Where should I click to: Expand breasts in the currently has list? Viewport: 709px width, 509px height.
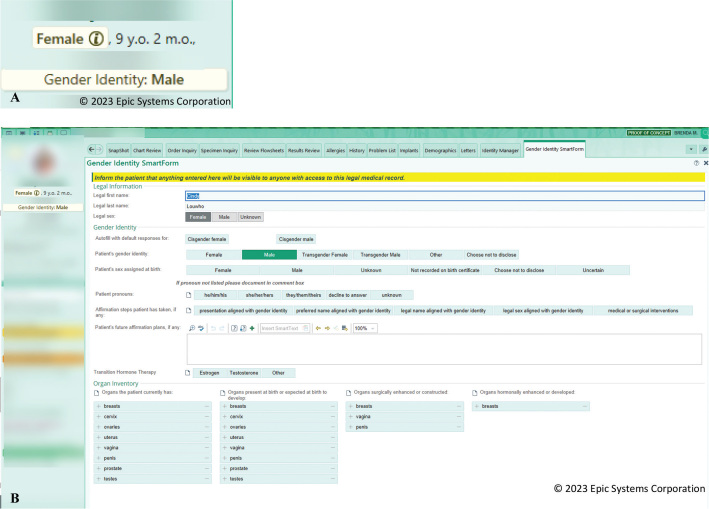coord(98,406)
